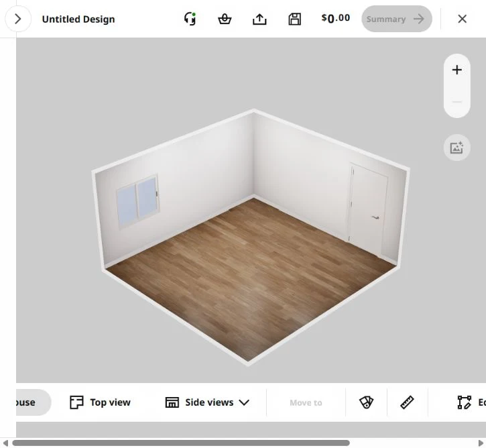Click the scrollbar left arrow
Screen dimensions: 486x448
(x=5, y=443)
